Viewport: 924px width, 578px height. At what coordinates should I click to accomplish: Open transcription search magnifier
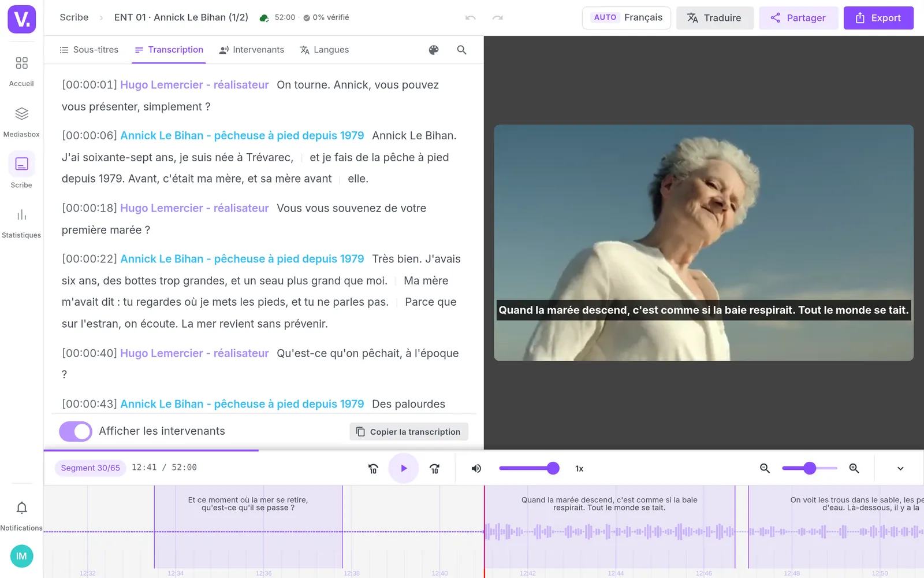(461, 50)
